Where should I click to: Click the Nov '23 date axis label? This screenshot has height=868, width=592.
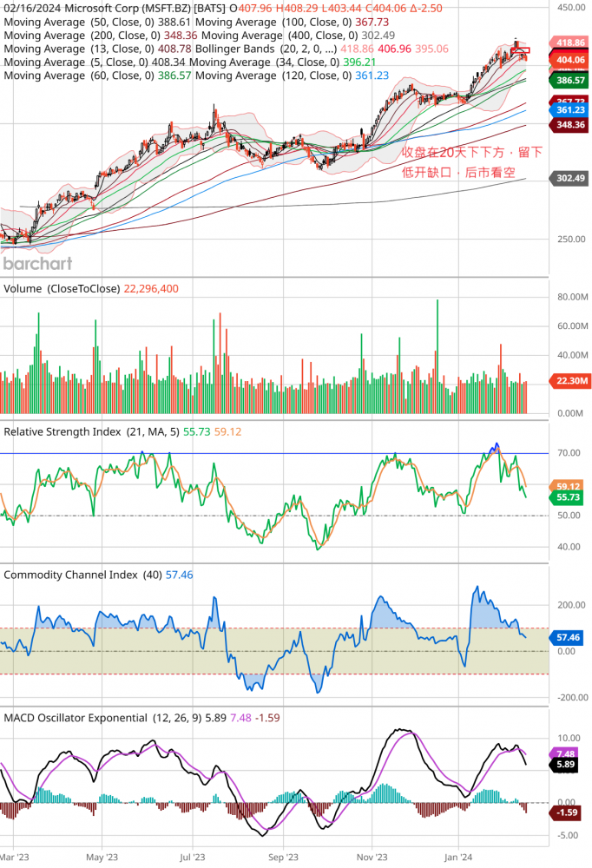[372, 857]
